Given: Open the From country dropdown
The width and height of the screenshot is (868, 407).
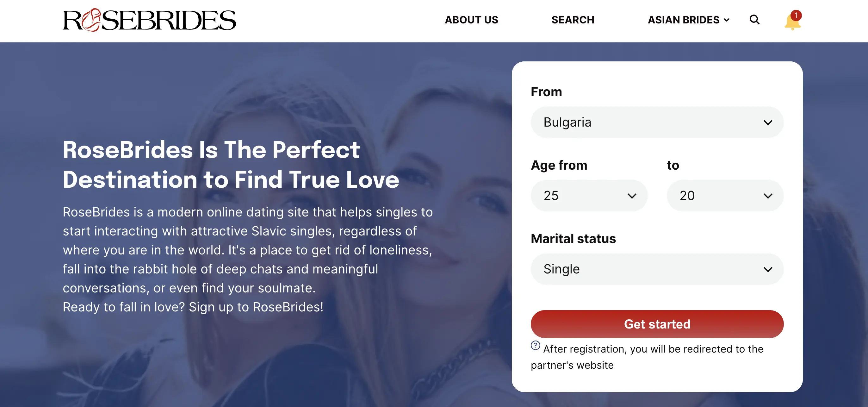Looking at the screenshot, I should [656, 122].
